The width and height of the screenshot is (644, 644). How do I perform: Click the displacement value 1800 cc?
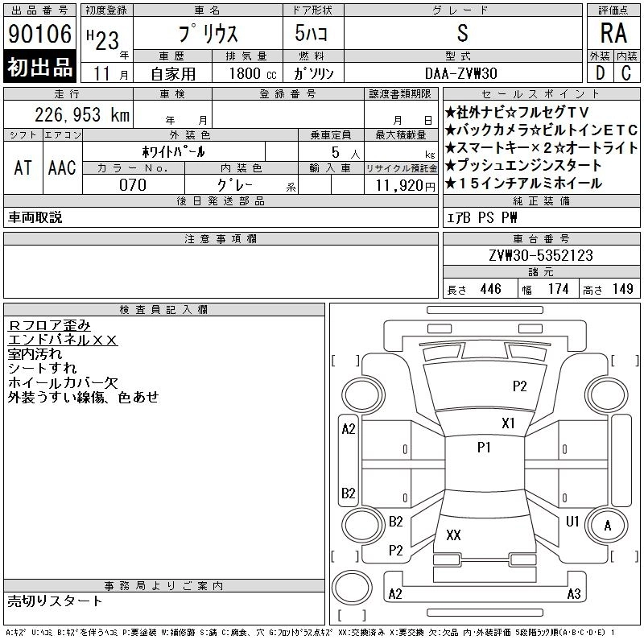coord(253,73)
